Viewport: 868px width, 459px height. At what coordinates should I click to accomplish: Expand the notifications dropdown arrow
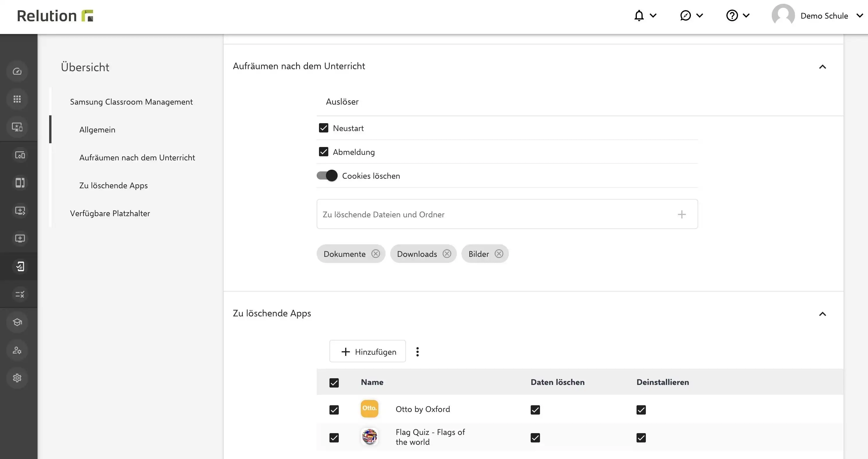point(653,15)
